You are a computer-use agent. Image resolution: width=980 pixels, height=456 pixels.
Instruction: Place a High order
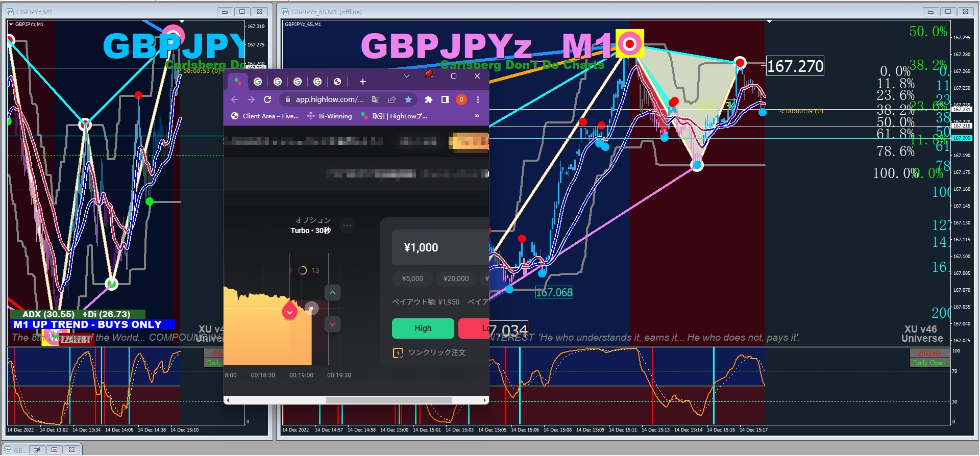click(x=423, y=328)
